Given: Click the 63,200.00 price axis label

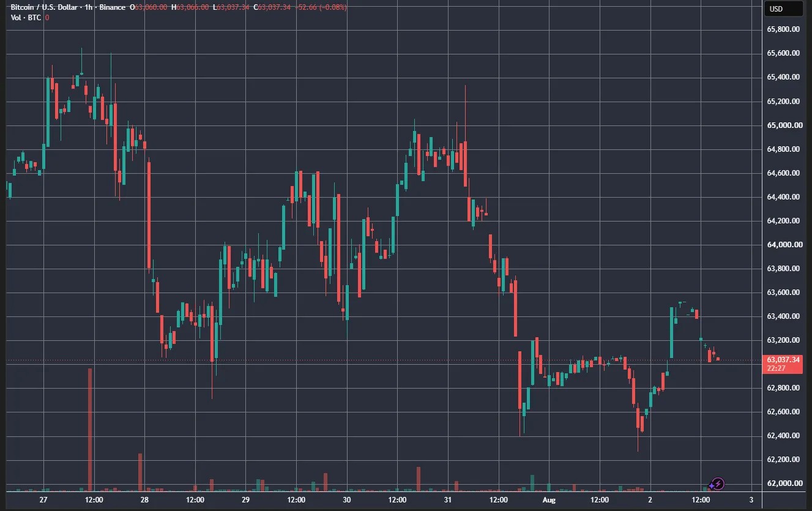Looking at the screenshot, I should coord(784,340).
